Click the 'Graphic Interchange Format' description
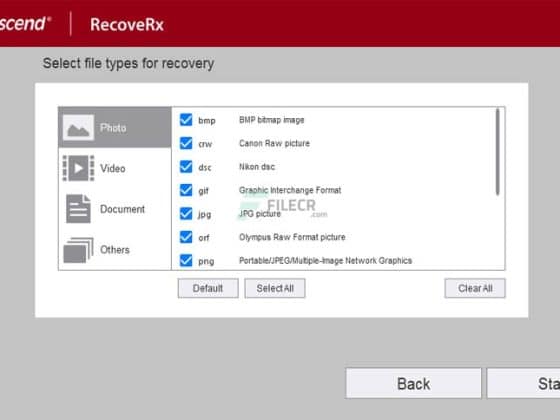Viewport: 560px width, 420px height. [x=290, y=190]
